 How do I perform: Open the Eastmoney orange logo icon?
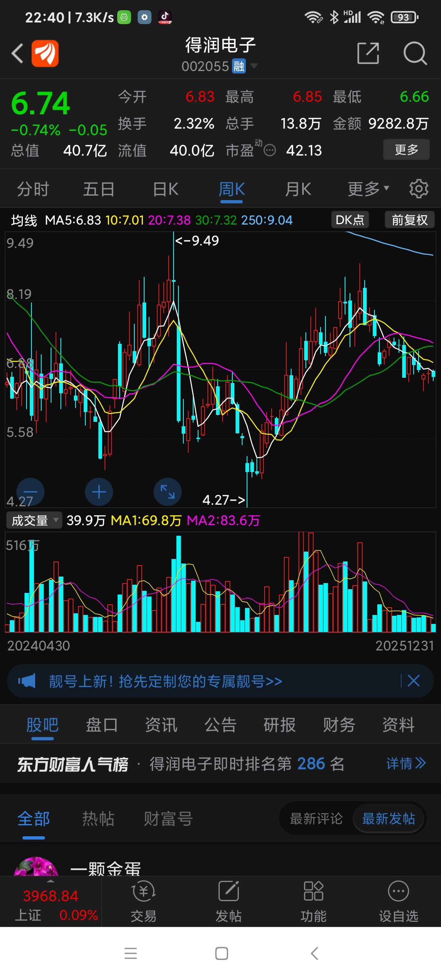coord(45,53)
